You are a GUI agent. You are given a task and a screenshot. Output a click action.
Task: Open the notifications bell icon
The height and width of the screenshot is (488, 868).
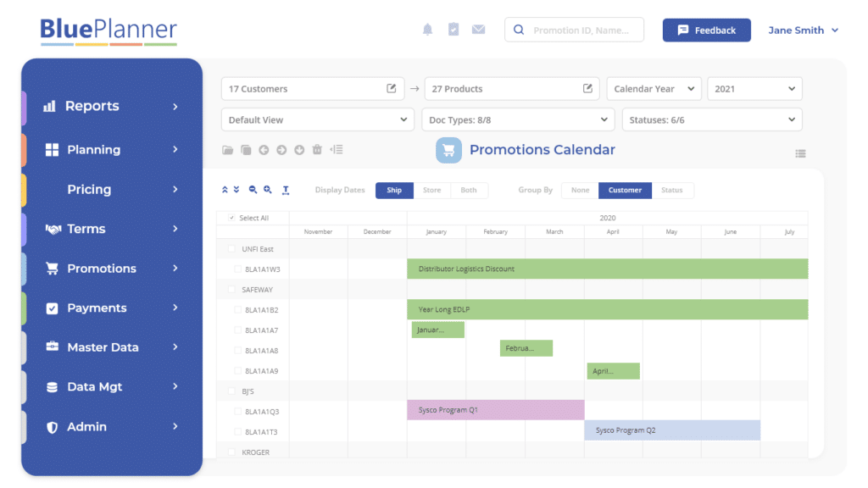coord(428,28)
